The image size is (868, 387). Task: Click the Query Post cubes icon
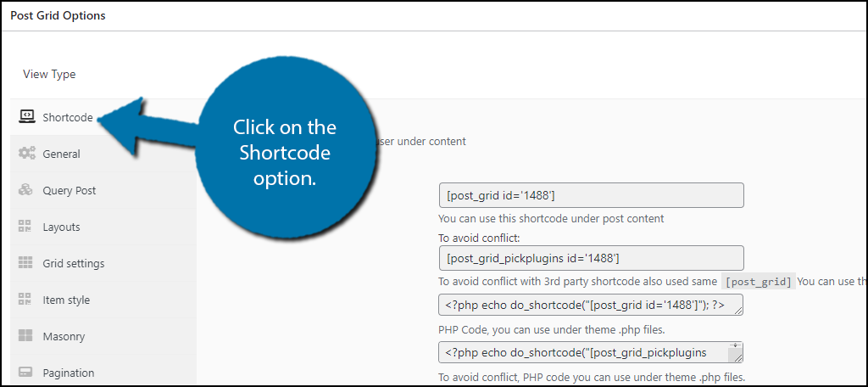pos(26,189)
